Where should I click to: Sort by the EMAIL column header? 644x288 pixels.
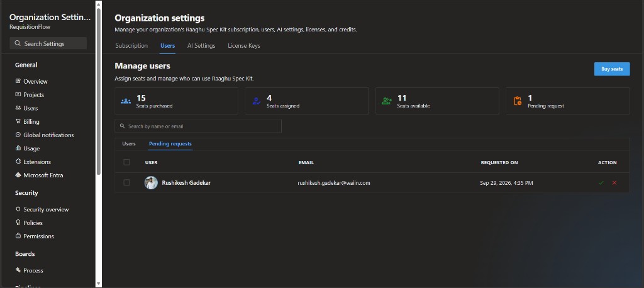pos(306,162)
